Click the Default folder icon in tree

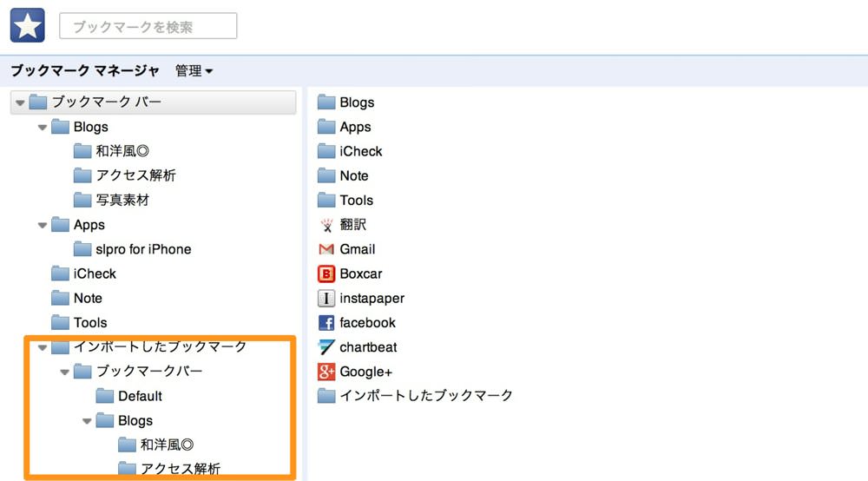click(x=105, y=396)
